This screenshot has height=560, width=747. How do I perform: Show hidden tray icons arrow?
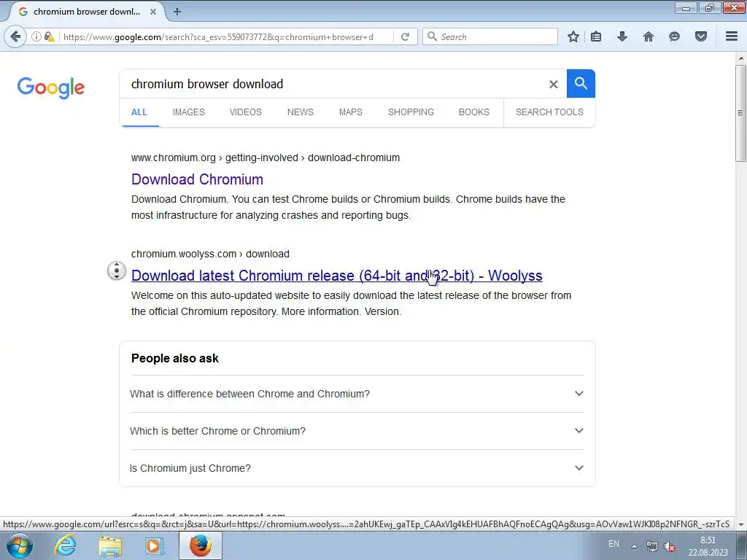(634, 545)
